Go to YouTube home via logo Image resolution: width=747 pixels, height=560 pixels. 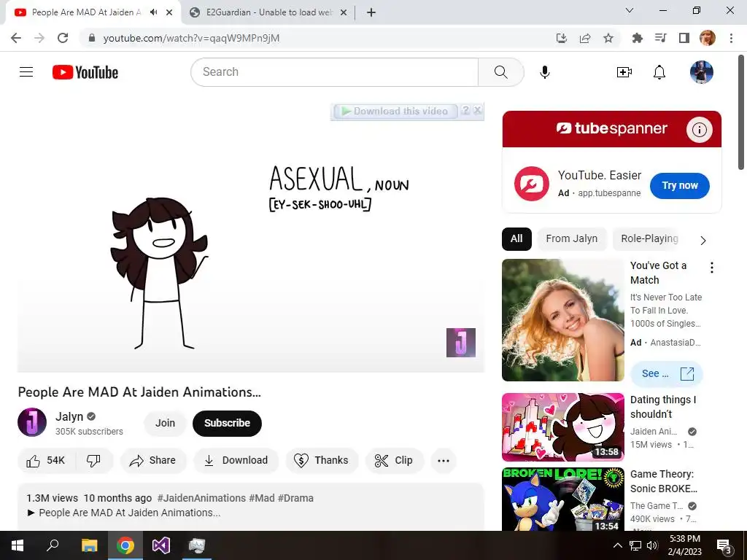(85, 72)
